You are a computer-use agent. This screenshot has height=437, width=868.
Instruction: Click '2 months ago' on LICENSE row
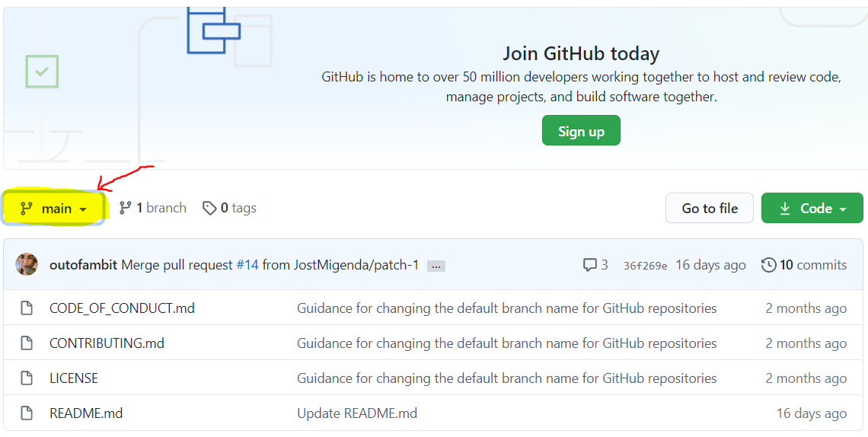click(x=806, y=378)
